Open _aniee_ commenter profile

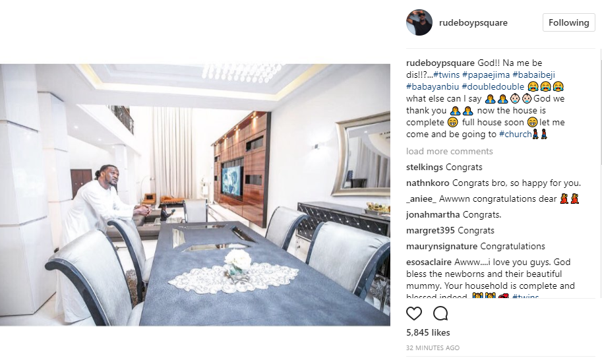tap(421, 199)
